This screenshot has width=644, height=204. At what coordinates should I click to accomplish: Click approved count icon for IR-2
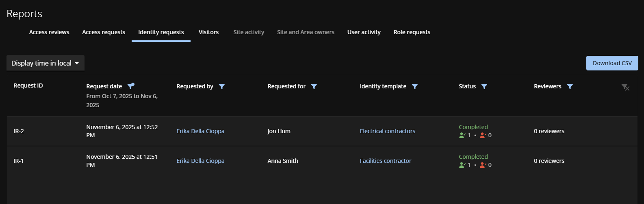click(462, 135)
